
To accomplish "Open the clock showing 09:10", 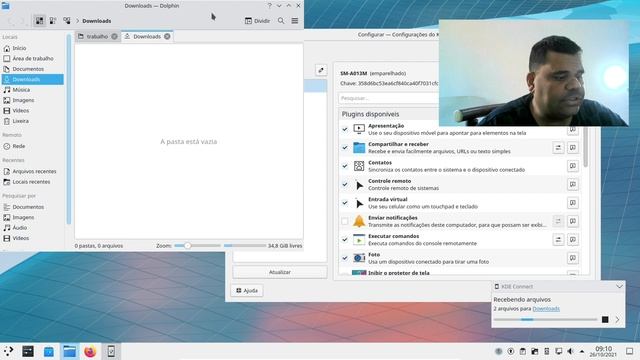I will [603, 351].
